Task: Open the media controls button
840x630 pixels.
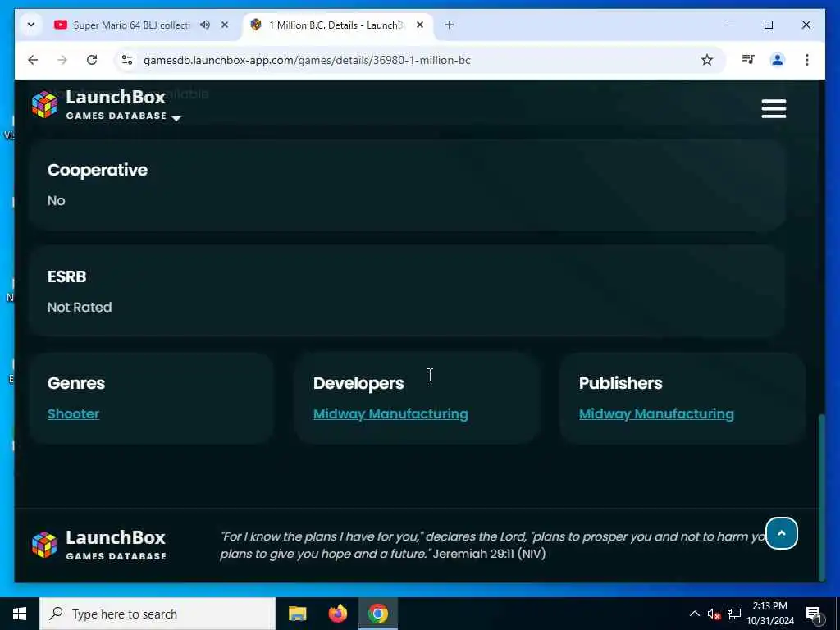Action: tap(748, 60)
